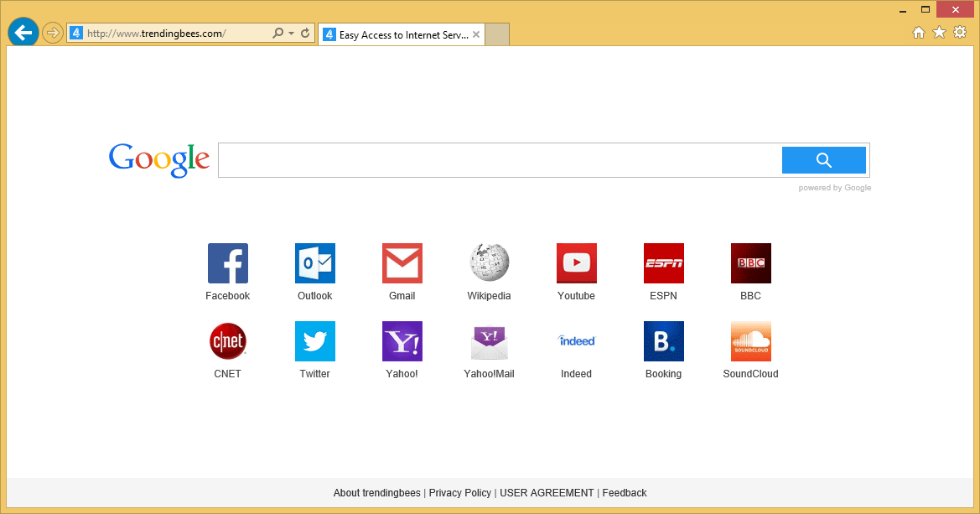Open a new blank browser tab

(x=498, y=35)
